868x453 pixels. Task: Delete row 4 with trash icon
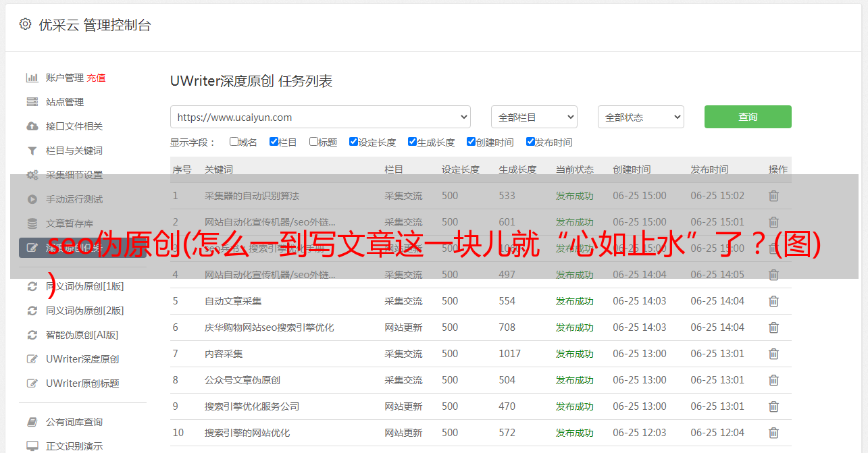pyautogui.click(x=774, y=275)
